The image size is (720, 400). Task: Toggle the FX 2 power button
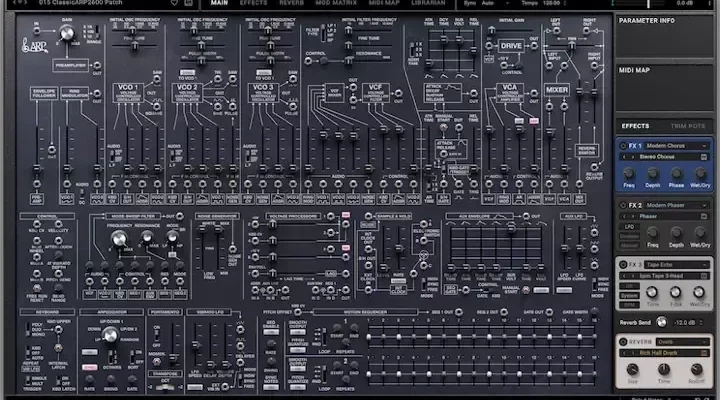pyautogui.click(x=623, y=205)
